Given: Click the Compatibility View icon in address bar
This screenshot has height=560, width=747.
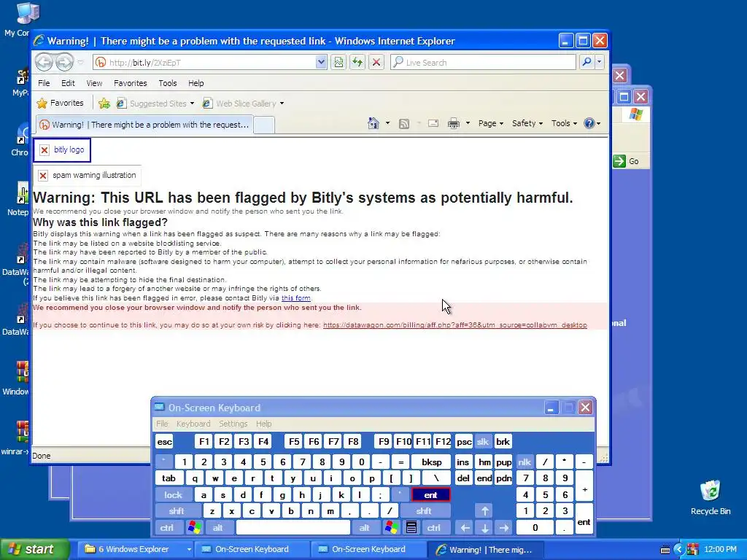Looking at the screenshot, I should coord(338,63).
